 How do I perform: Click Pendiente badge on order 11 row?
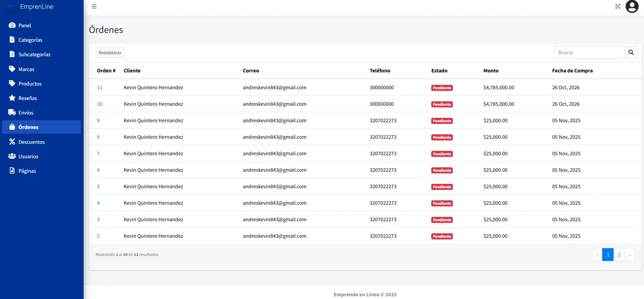(442, 88)
